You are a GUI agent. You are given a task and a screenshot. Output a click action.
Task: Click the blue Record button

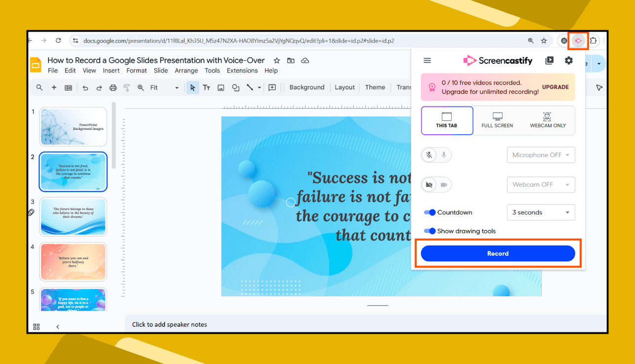point(498,253)
